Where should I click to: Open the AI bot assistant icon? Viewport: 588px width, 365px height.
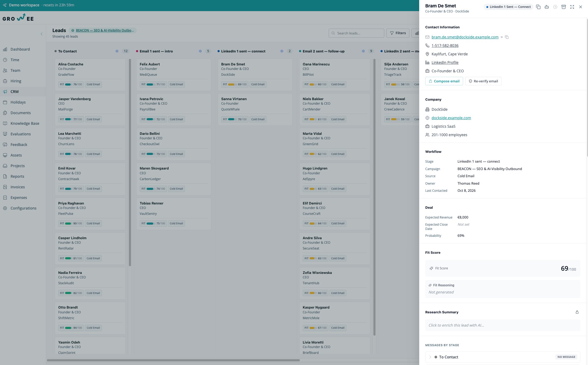(546, 7)
